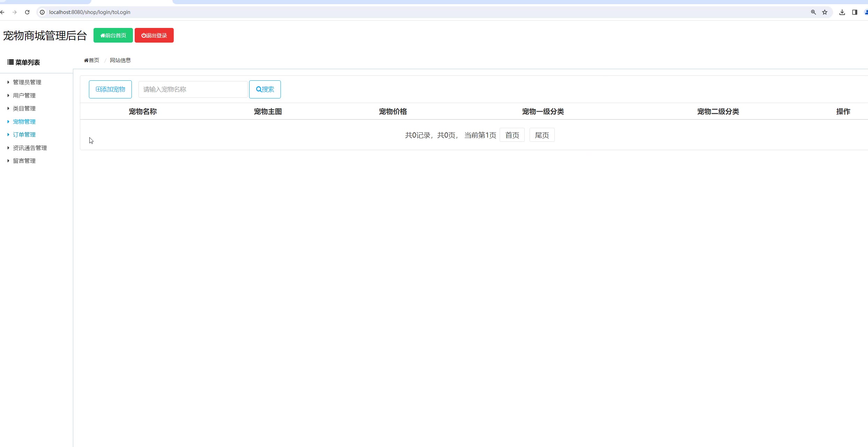Click the 宠物价格 column header

[x=393, y=111]
